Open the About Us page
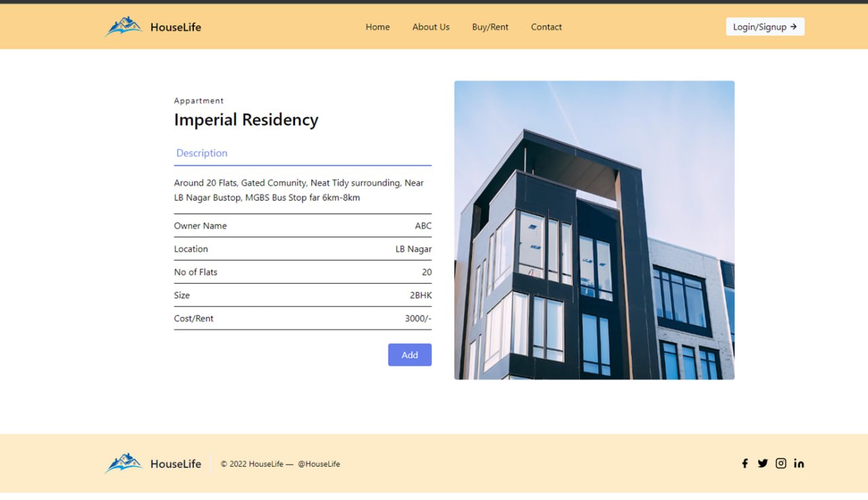The height and width of the screenshot is (500, 868). point(431,26)
